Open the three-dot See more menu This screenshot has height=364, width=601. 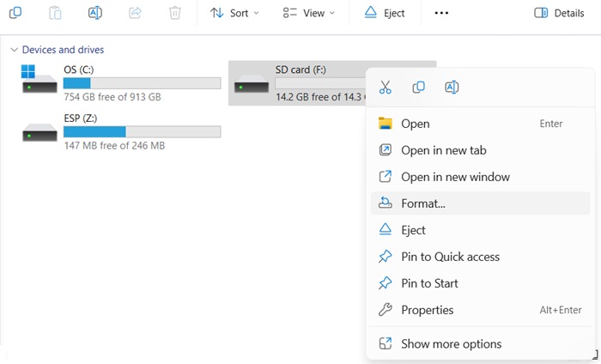441,13
